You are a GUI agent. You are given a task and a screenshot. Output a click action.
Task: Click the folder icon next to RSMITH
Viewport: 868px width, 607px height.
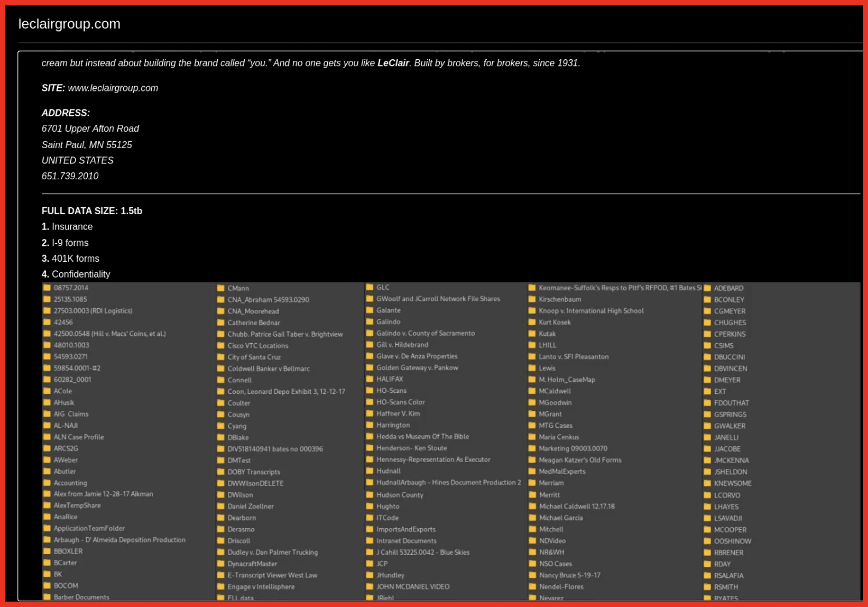[707, 587]
